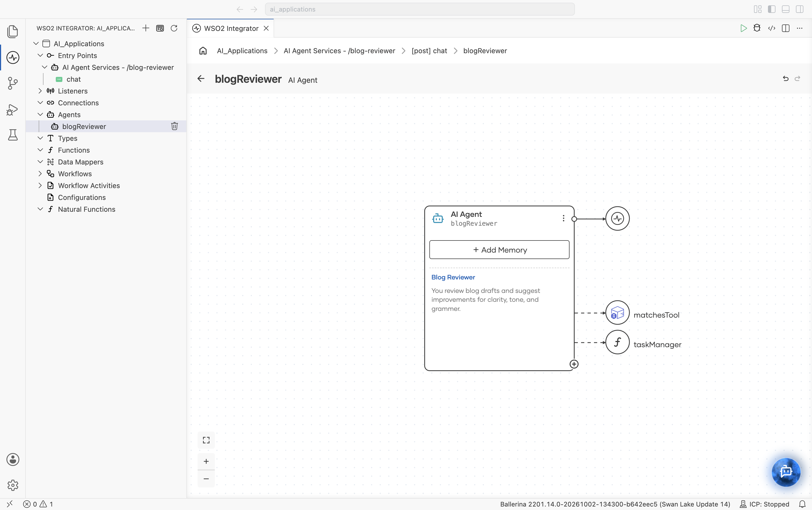Redo diagram change
This screenshot has width=812, height=510.
(x=798, y=78)
